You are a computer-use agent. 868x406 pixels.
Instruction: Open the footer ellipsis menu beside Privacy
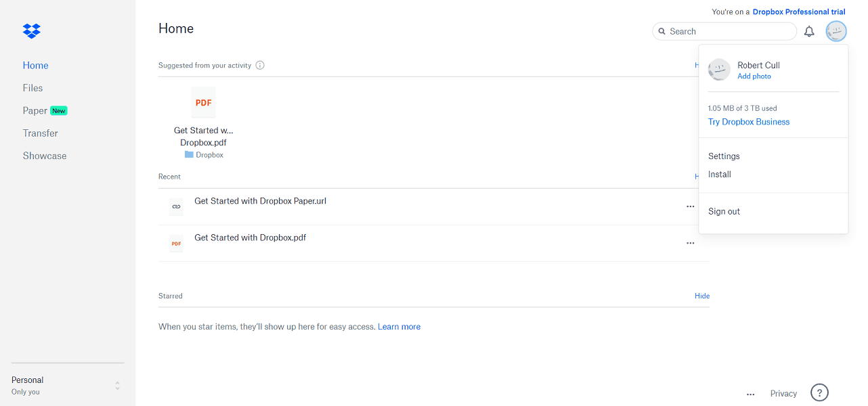[750, 394]
